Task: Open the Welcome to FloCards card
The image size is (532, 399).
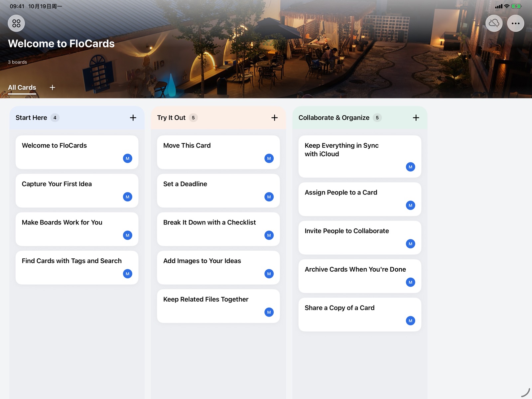Action: [x=77, y=152]
